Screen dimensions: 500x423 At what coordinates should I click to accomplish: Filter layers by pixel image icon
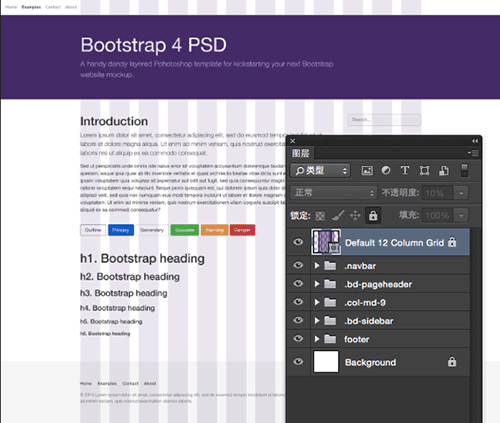point(367,171)
